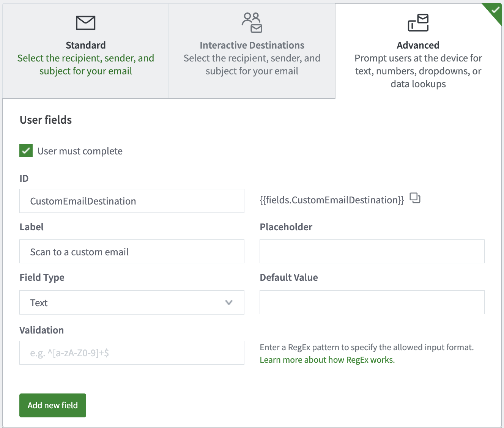Focus the Default Value input field
Screen dimensions: 504x428
tap(372, 302)
